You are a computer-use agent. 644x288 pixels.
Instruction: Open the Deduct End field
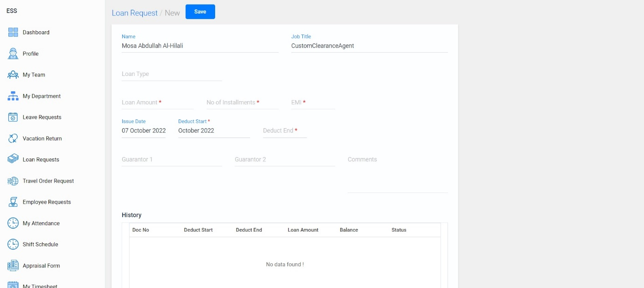(x=284, y=130)
